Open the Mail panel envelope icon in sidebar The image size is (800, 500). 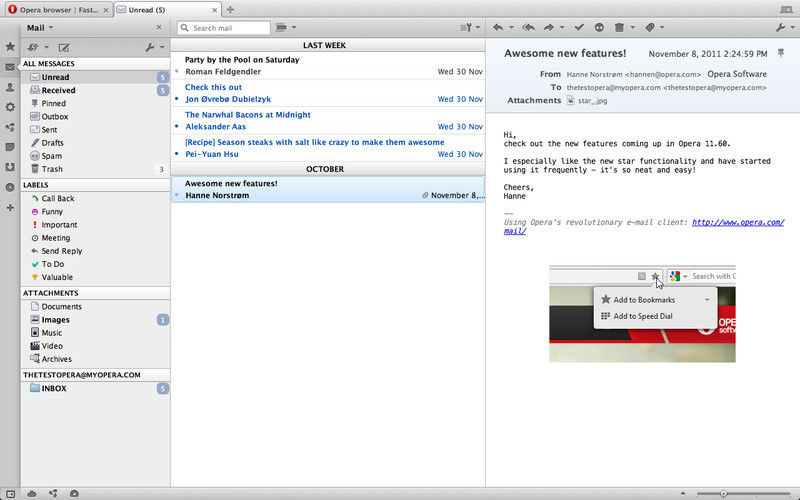tap(10, 67)
